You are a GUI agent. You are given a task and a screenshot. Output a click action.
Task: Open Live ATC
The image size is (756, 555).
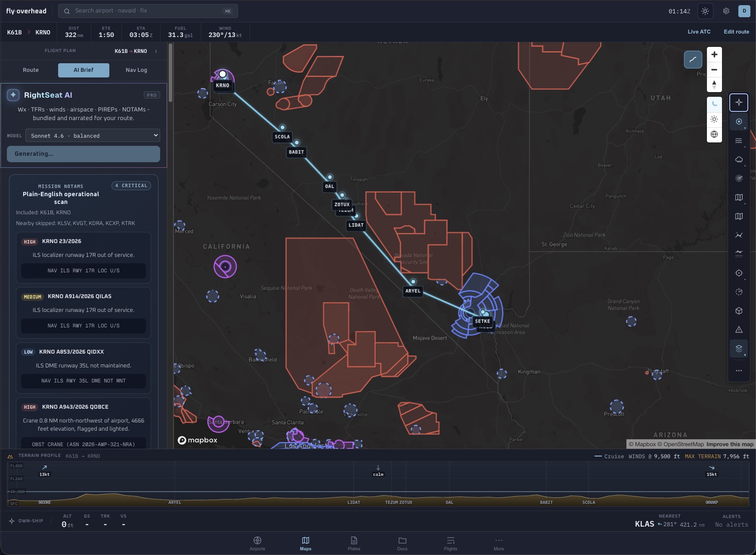(699, 32)
